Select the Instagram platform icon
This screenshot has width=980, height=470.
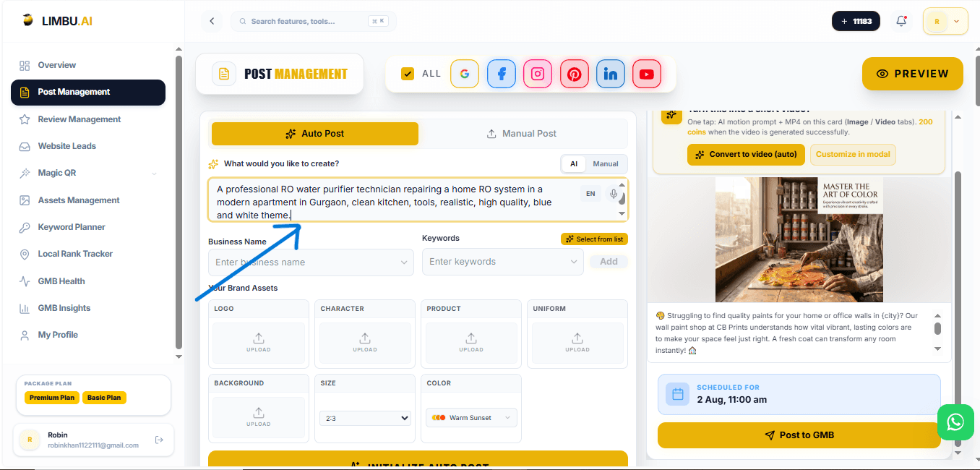538,74
